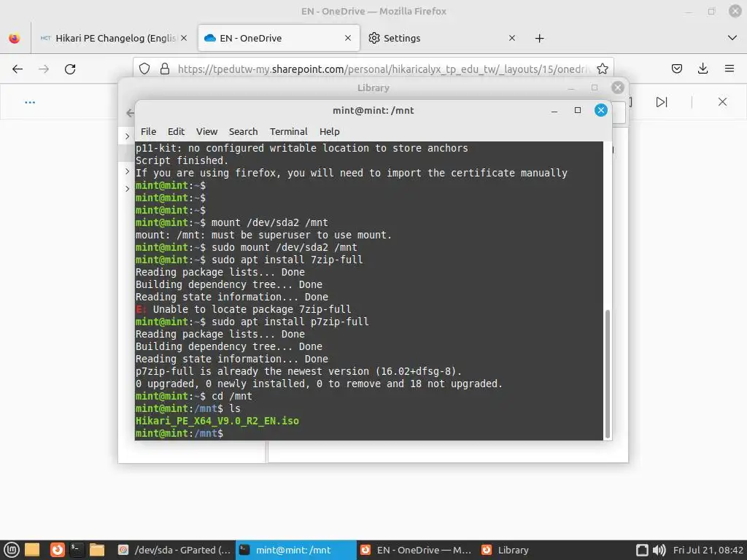This screenshot has width=747, height=560.
Task: Click the show desktop icon in the taskbar
Action: point(32,550)
